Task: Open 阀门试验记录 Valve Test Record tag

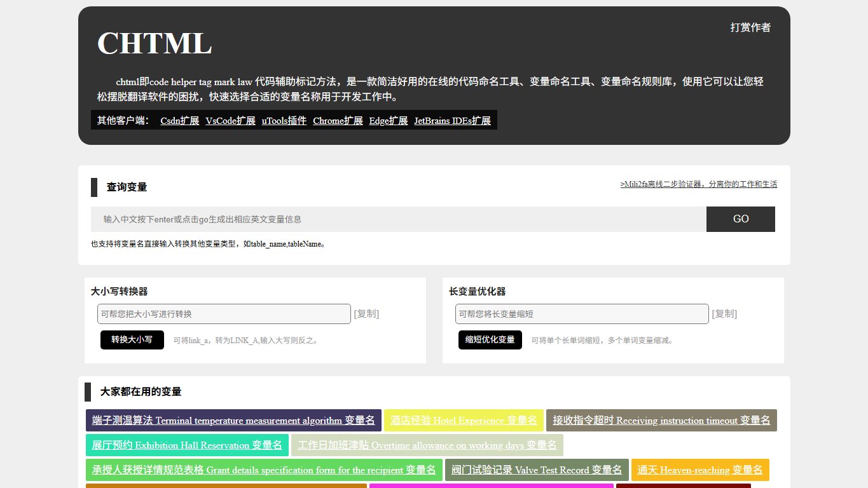Action: pyautogui.click(x=537, y=470)
